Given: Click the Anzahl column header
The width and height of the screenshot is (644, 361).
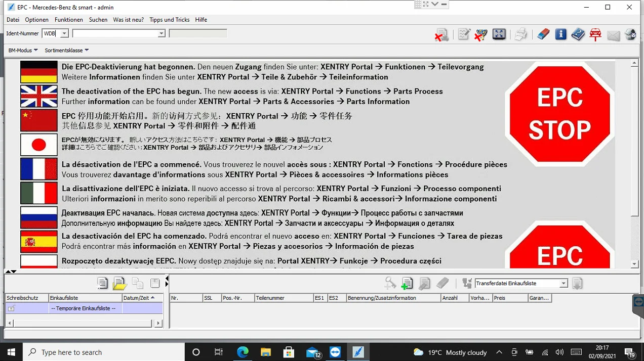Looking at the screenshot, I should coord(455,298).
